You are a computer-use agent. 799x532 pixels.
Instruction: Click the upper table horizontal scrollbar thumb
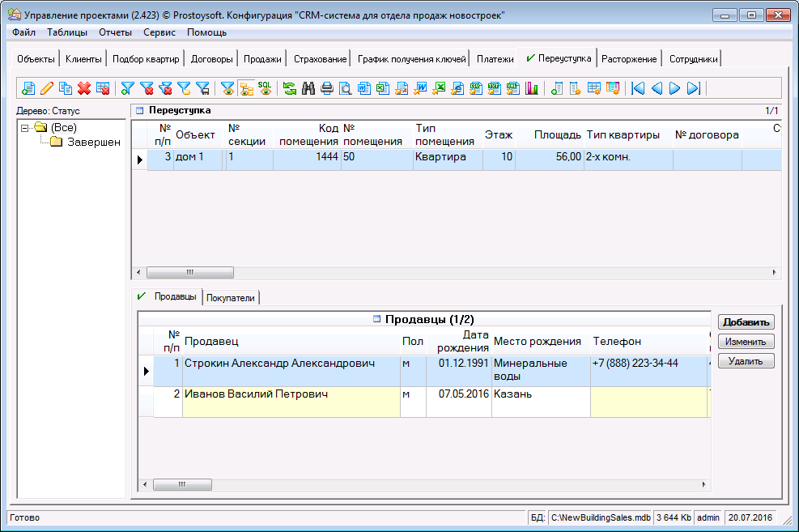[x=191, y=273]
